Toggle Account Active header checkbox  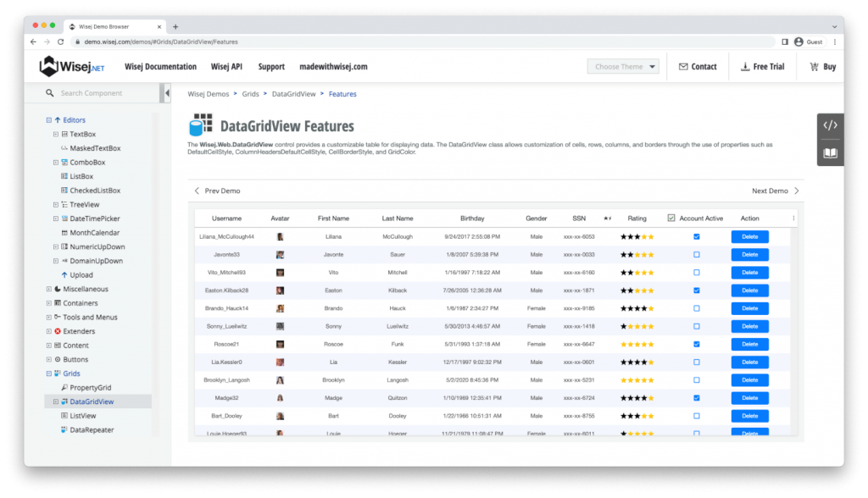(x=671, y=219)
